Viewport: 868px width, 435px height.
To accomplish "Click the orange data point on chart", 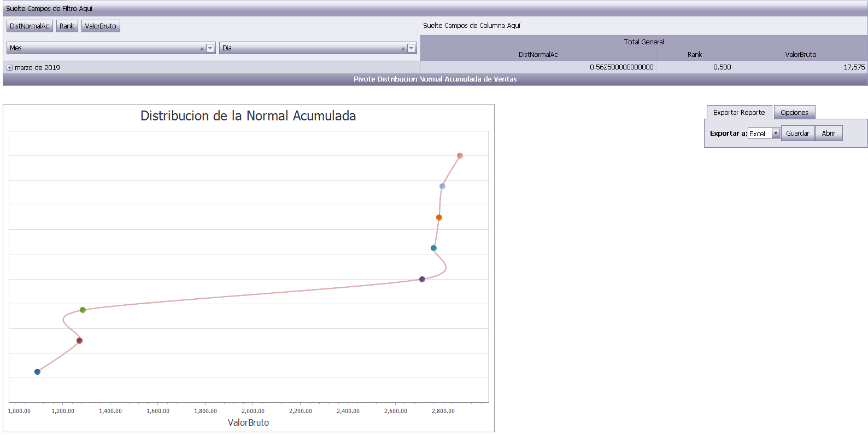I will [x=439, y=218].
